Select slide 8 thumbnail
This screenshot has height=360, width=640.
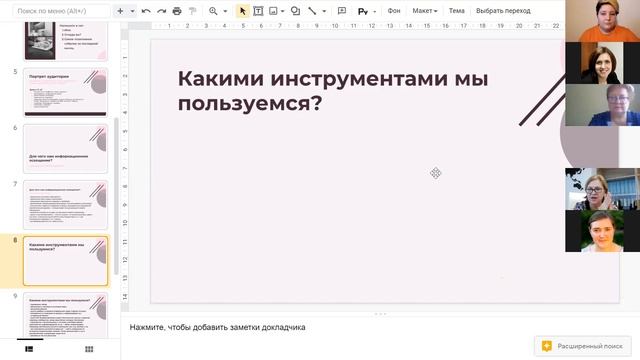point(66,261)
